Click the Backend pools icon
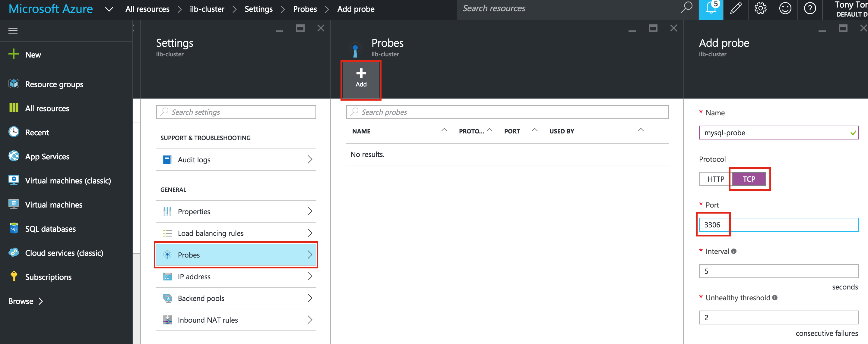 pyautogui.click(x=167, y=298)
